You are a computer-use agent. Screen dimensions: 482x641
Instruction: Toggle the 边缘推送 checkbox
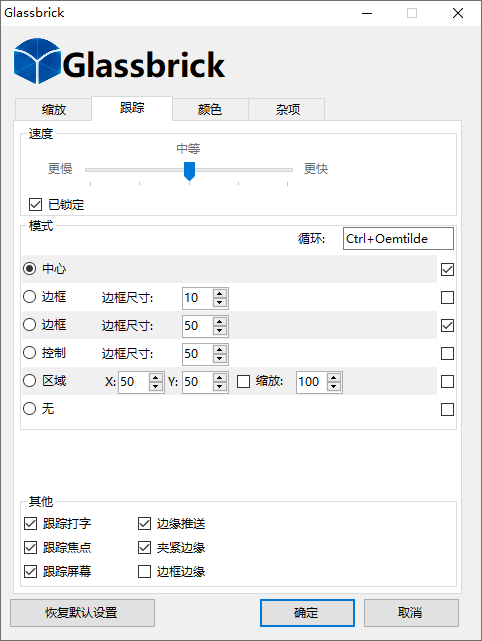(144, 524)
